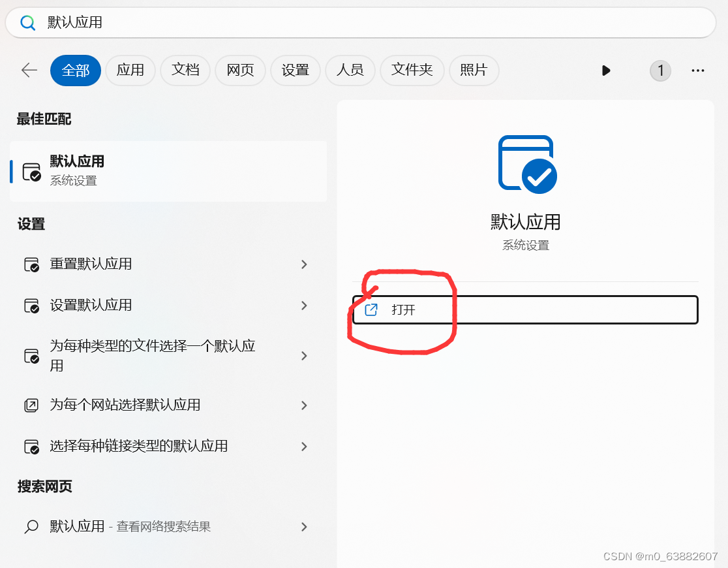Switch to the 应用 filter tab

[130, 71]
